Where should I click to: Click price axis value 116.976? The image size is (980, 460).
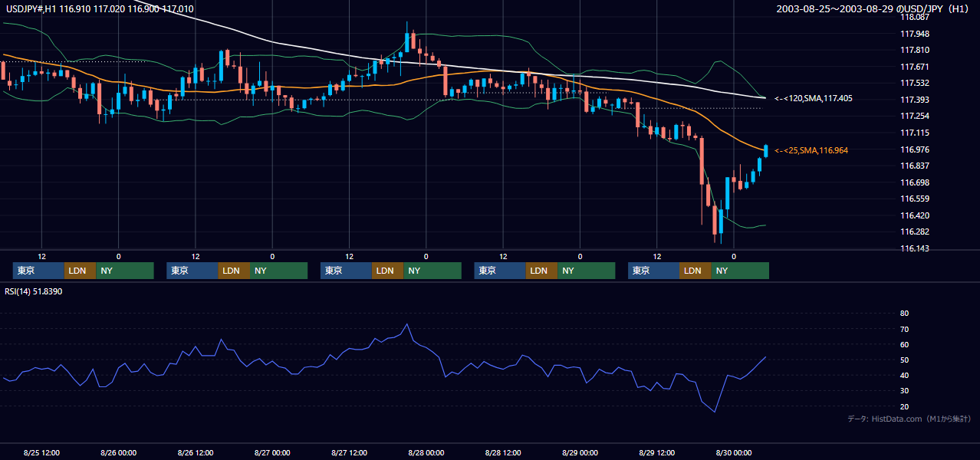click(915, 149)
